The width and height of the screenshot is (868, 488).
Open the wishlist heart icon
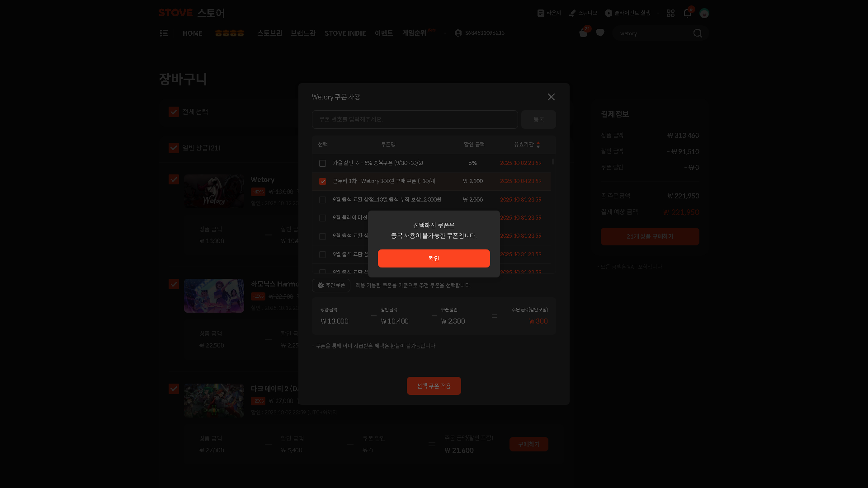click(600, 33)
